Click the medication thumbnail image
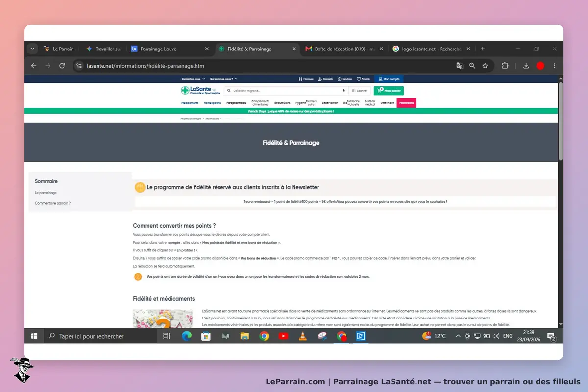The image size is (588, 392). point(163,318)
